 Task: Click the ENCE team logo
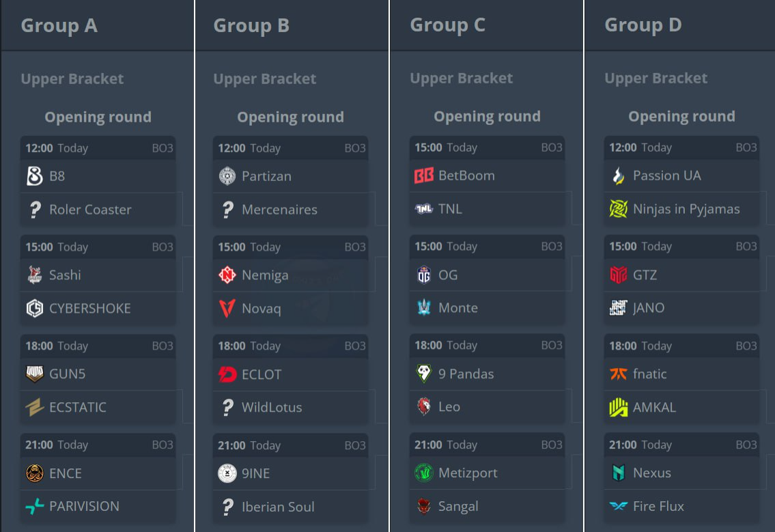pos(35,473)
